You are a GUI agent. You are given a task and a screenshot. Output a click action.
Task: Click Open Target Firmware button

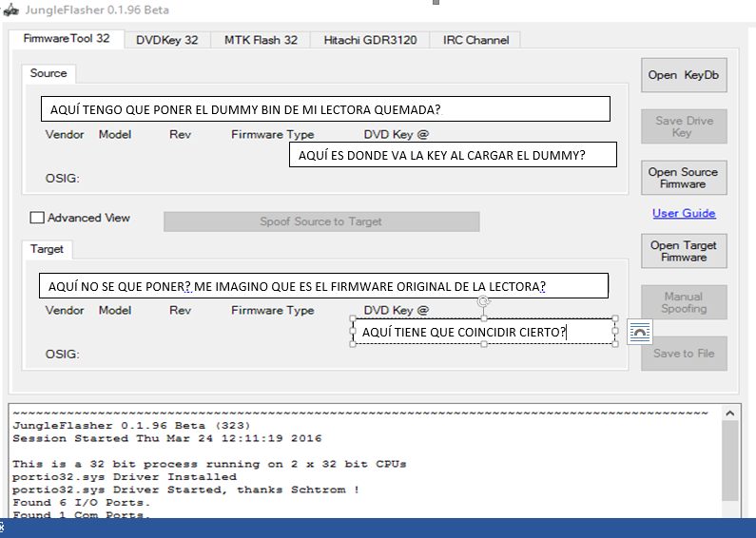[684, 251]
